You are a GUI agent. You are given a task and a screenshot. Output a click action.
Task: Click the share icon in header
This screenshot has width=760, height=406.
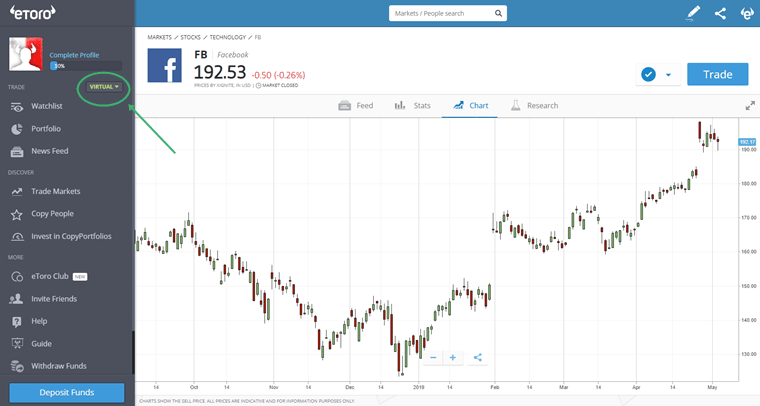coord(720,13)
